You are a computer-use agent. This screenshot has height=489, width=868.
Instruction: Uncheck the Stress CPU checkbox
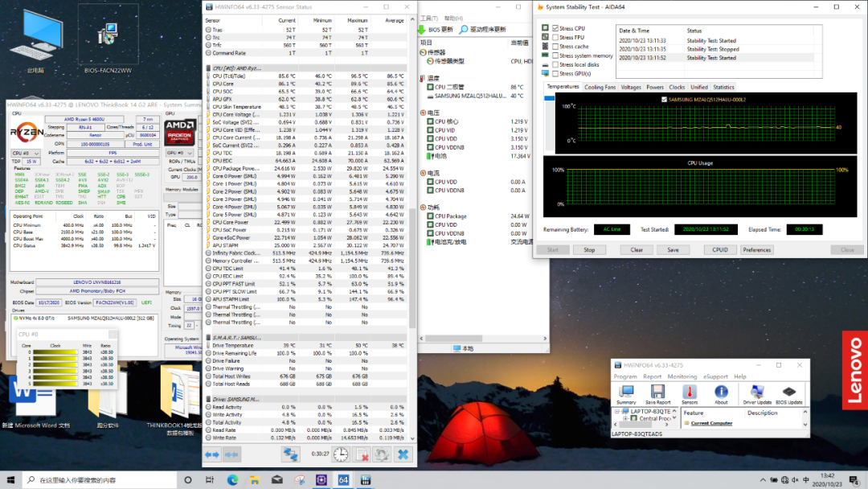click(555, 28)
